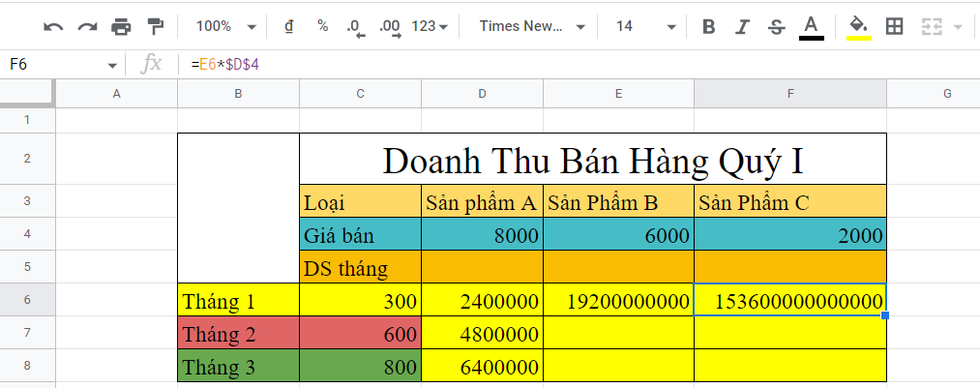Increase decimal places icon
The height and width of the screenshot is (388, 980).
pos(391,27)
